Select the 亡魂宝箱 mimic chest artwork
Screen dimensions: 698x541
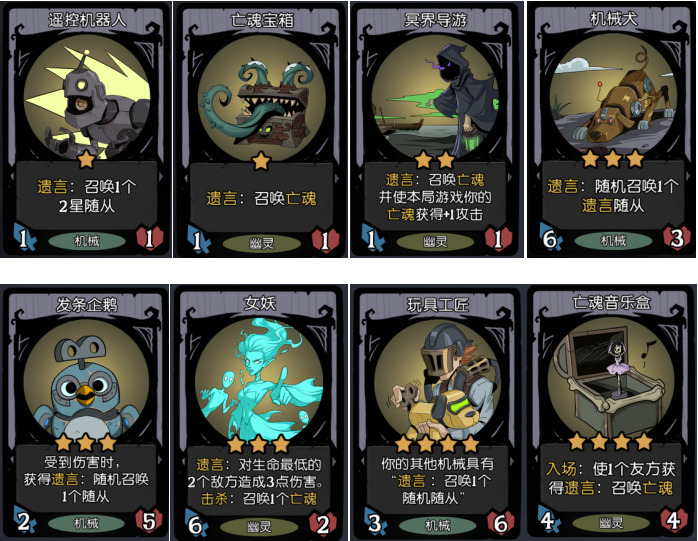click(x=262, y=98)
